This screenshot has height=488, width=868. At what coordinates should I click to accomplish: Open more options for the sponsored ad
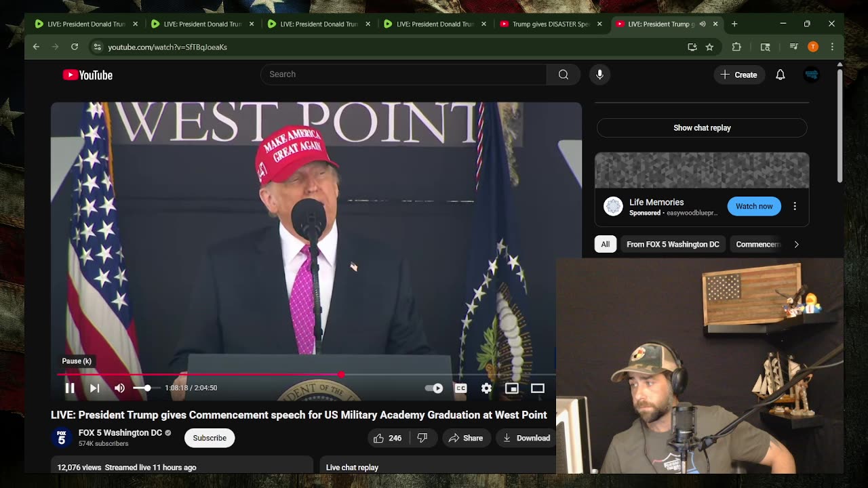click(795, 206)
